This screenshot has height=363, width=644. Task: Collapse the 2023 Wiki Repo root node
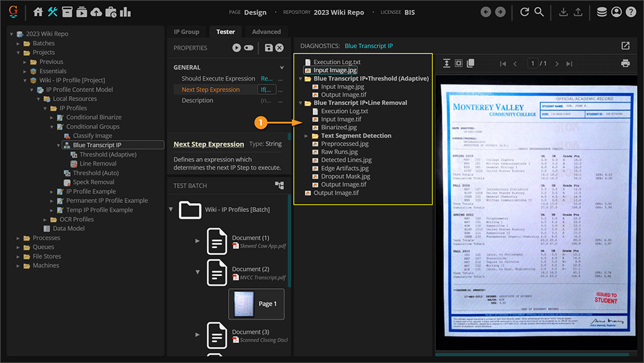coord(12,34)
